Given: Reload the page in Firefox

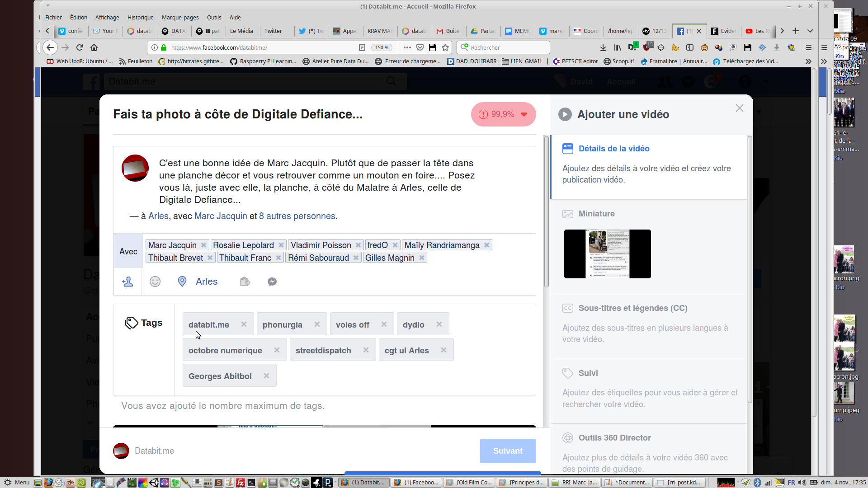Looking at the screenshot, I should tap(80, 47).
